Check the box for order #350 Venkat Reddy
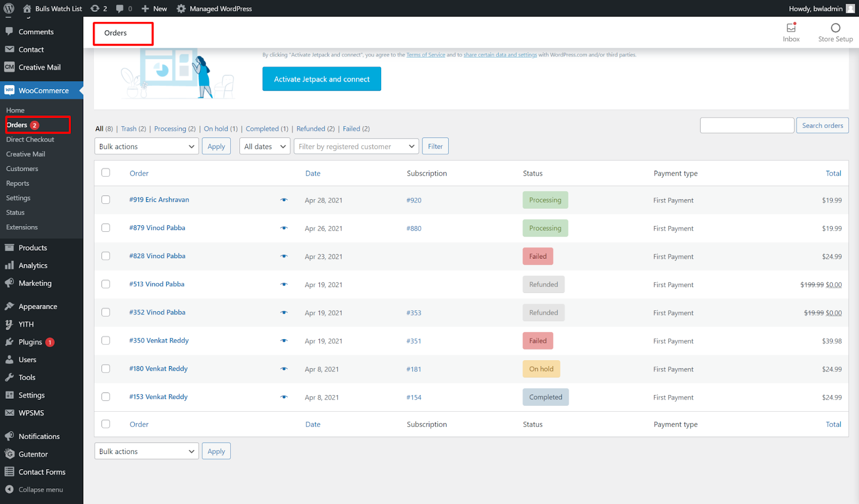Image resolution: width=859 pixels, height=504 pixels. point(106,340)
